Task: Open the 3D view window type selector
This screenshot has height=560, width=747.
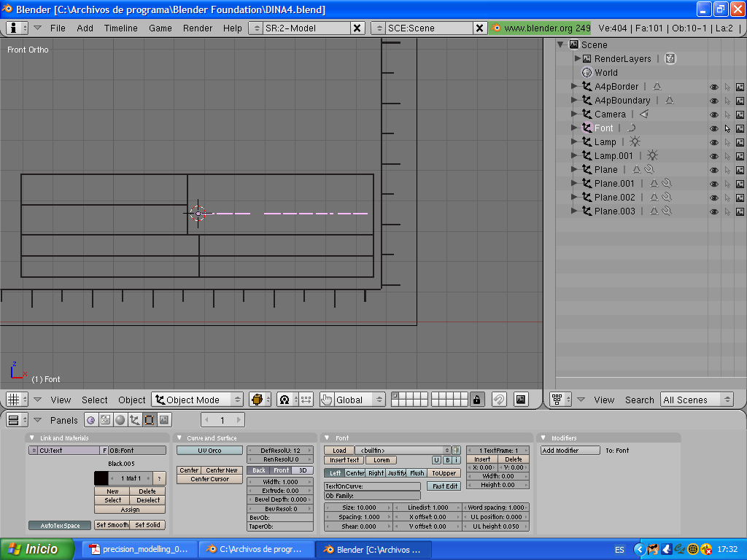Action: (18, 400)
